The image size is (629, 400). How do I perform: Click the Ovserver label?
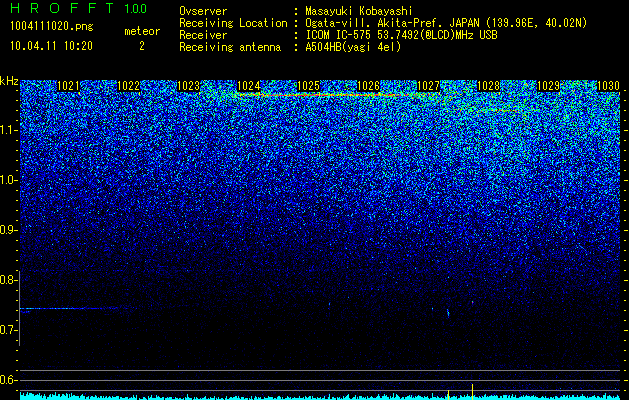[x=203, y=11]
